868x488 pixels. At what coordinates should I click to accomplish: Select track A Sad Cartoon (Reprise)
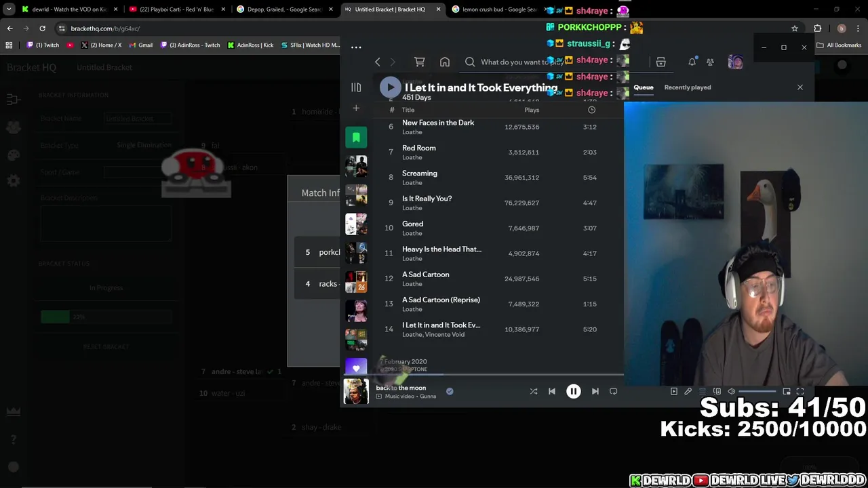(x=441, y=300)
